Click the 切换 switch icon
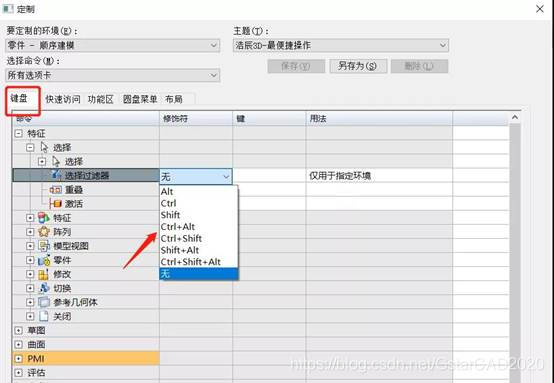The height and width of the screenshot is (383, 554). (x=44, y=288)
